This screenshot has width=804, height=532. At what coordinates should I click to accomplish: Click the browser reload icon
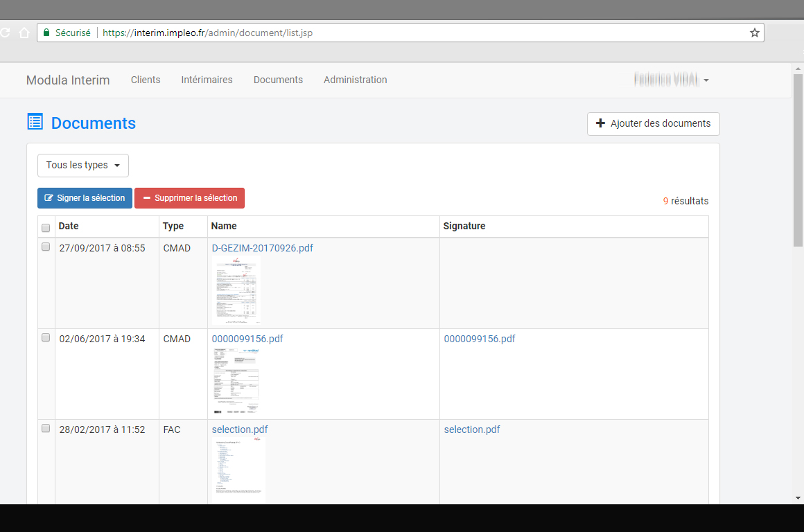coord(6,32)
